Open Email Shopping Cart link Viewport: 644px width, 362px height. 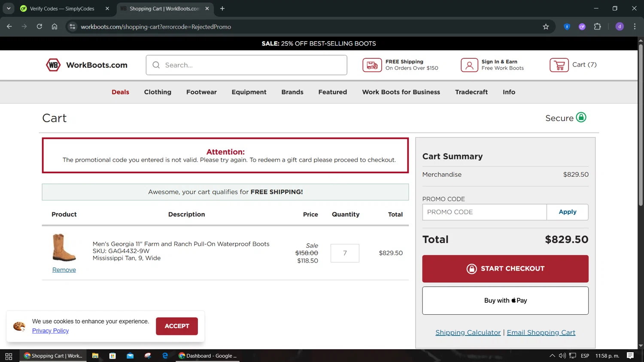click(x=541, y=332)
